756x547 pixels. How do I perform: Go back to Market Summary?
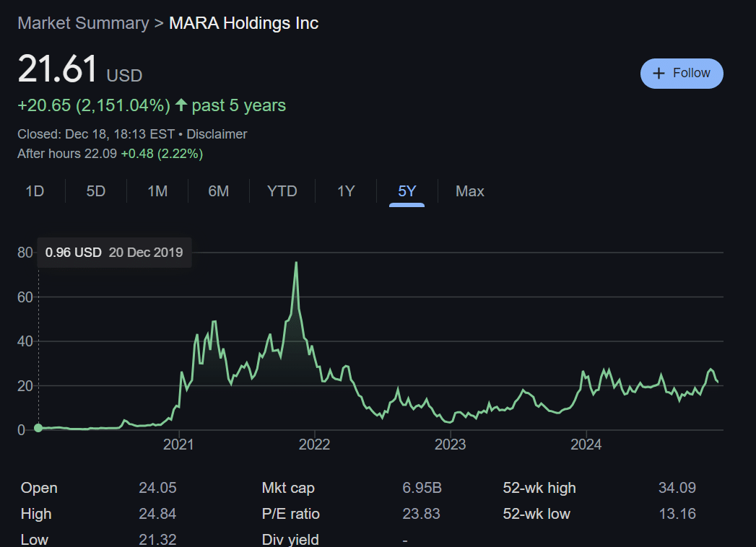[83, 23]
